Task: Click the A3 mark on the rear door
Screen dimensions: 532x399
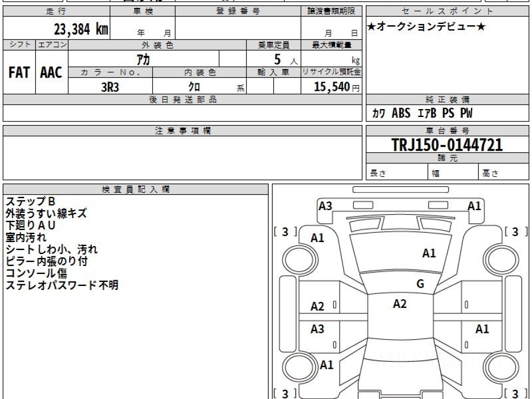Action: 317,329
